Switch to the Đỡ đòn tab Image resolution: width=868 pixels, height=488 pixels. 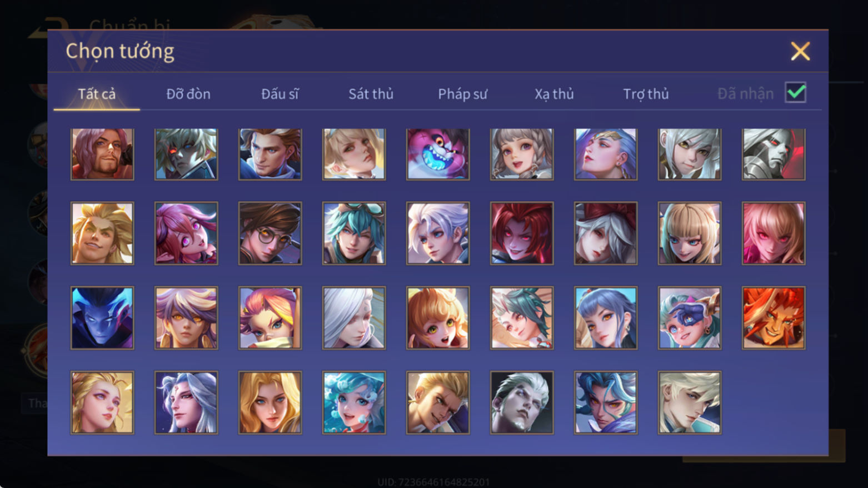pos(188,94)
